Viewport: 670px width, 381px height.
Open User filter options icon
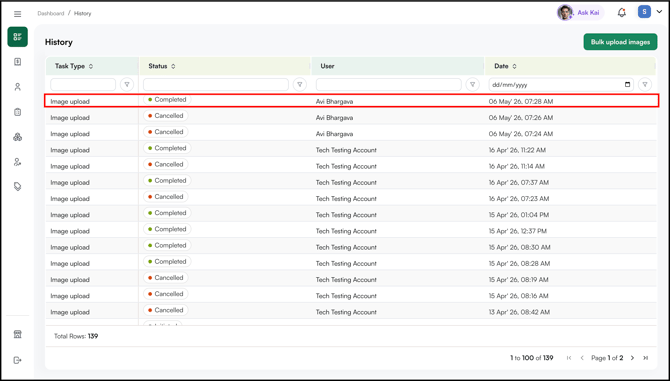(473, 85)
